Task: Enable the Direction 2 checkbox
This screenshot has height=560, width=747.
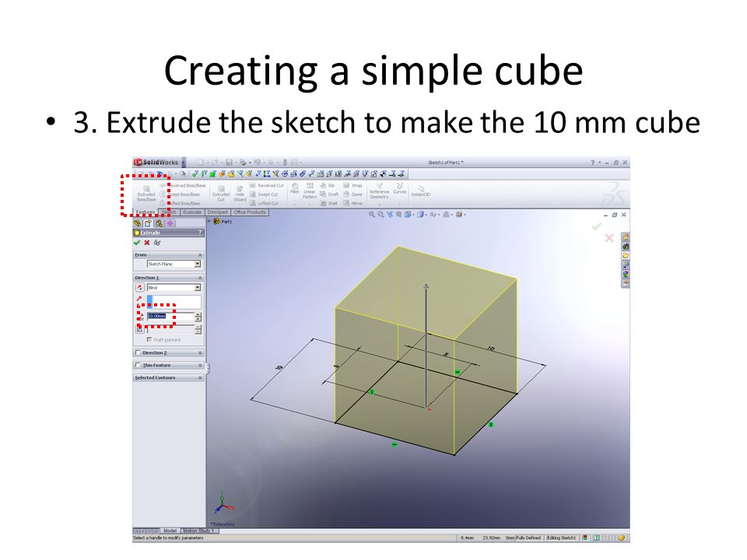Action: 138,353
